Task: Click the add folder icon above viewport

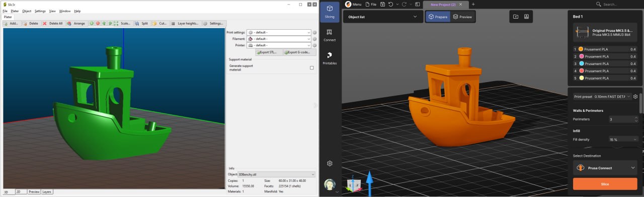Action: coord(516,17)
